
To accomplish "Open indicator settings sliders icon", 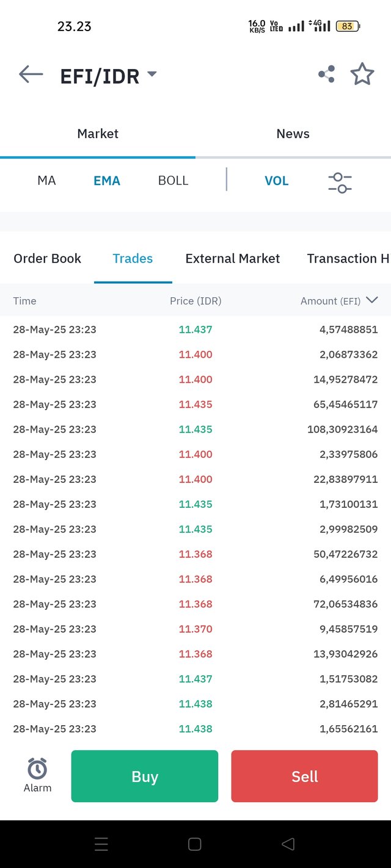I will [x=340, y=182].
